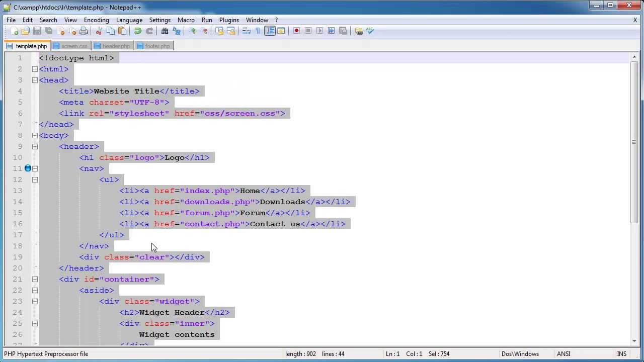The width and height of the screenshot is (644, 362).
Task: Close document with menu bar X
Action: (x=635, y=20)
